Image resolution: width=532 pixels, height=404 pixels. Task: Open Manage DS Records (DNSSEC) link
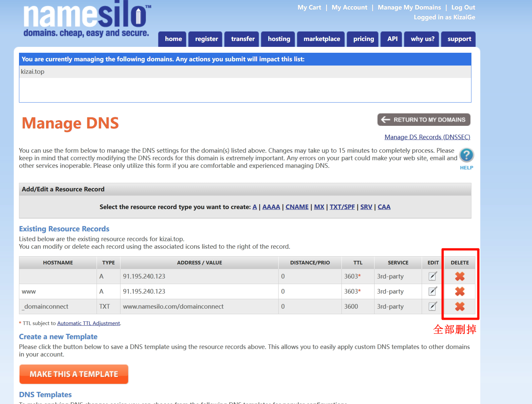coord(427,137)
